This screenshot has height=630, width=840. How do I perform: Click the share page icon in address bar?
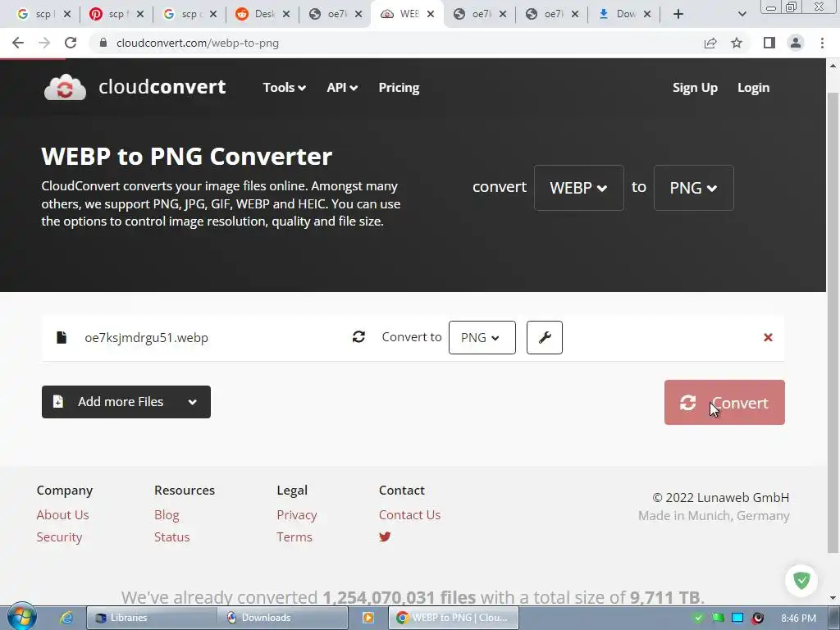pos(710,43)
